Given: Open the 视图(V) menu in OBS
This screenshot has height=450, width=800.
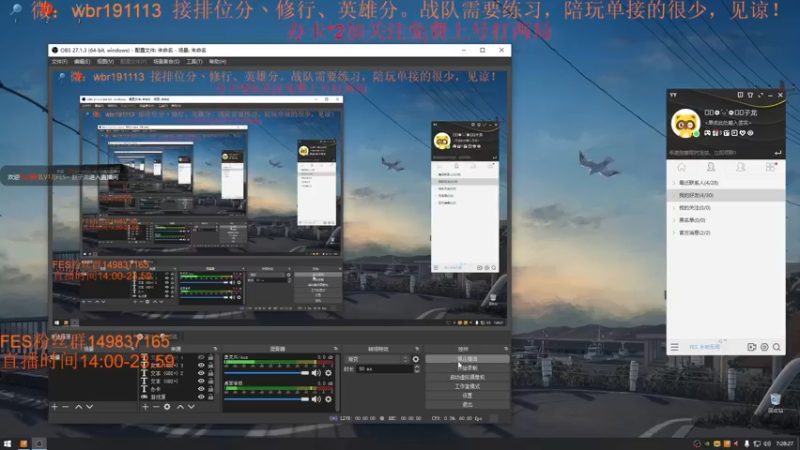Looking at the screenshot, I should (x=105, y=62).
